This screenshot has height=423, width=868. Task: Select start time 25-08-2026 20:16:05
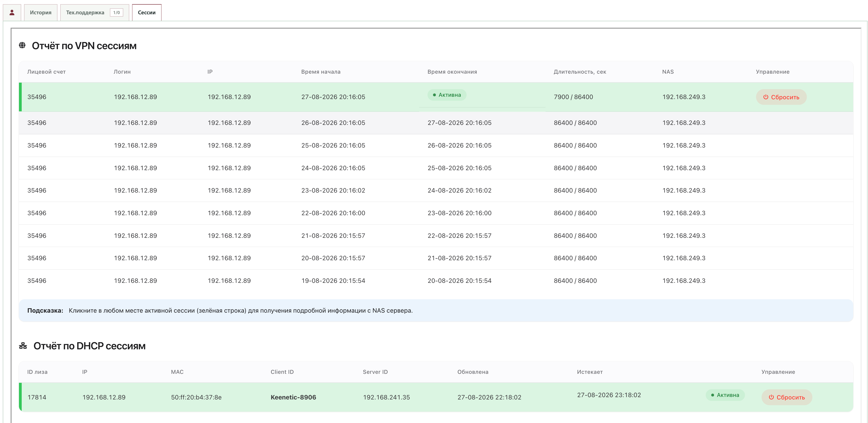pos(333,145)
